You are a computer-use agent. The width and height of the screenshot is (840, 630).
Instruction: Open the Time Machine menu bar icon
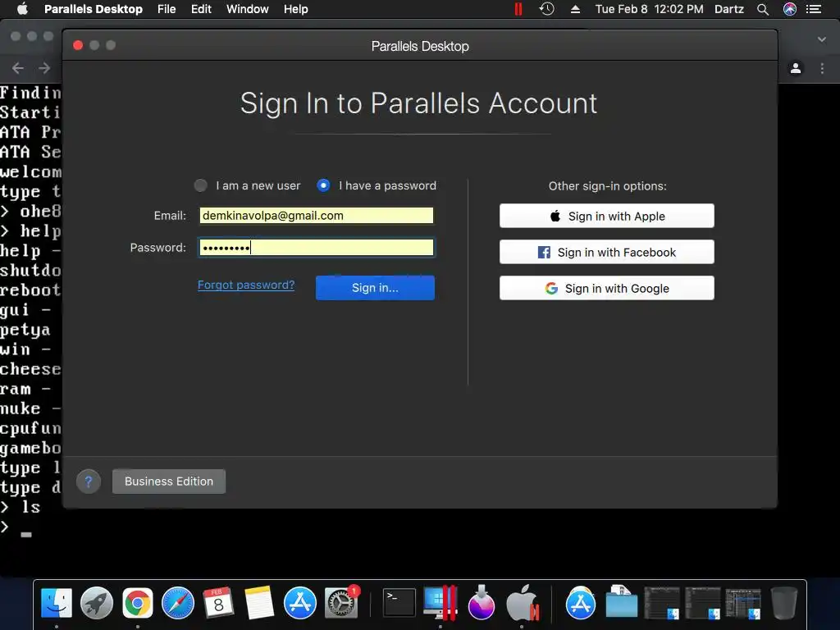coord(546,9)
